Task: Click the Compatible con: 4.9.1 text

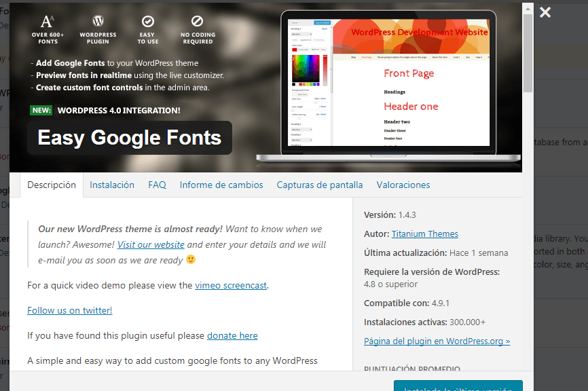Action: 407,303
